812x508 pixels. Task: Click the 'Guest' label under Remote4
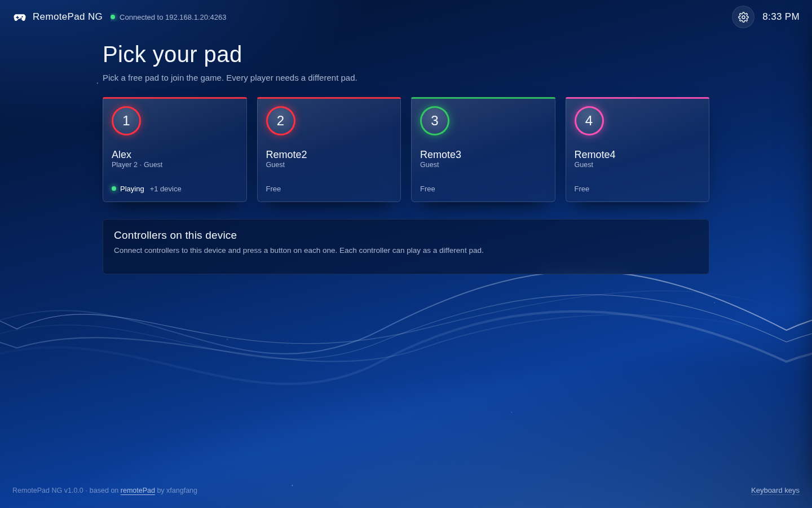[x=584, y=165]
